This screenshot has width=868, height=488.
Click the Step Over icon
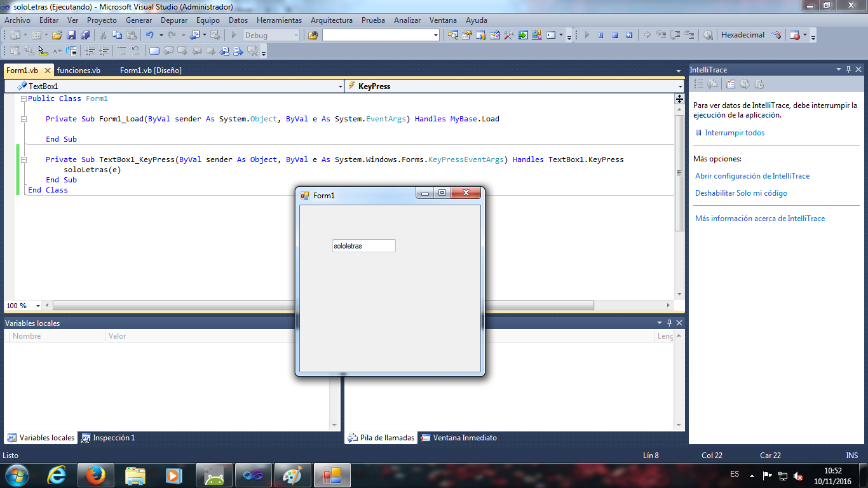pos(675,35)
